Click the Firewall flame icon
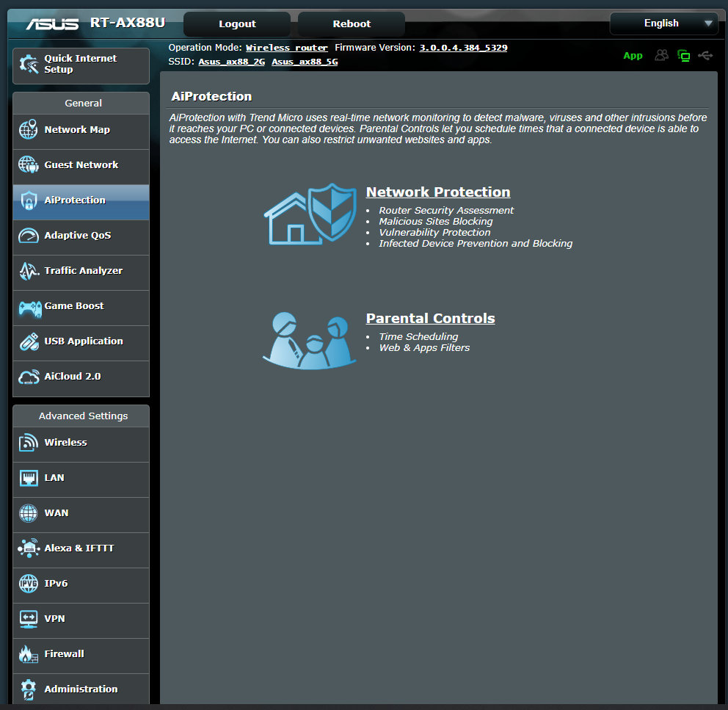The height and width of the screenshot is (710, 728). pyautogui.click(x=29, y=653)
